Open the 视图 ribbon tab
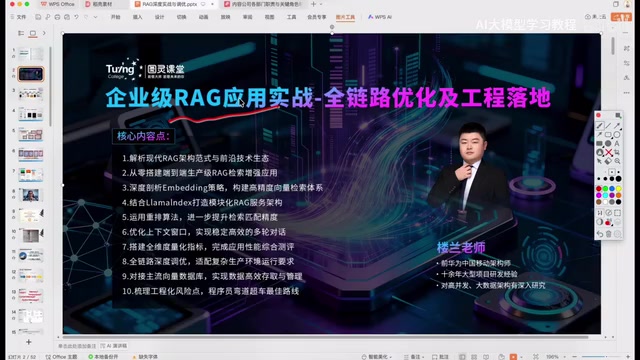The height and width of the screenshot is (360, 640). 269,17
